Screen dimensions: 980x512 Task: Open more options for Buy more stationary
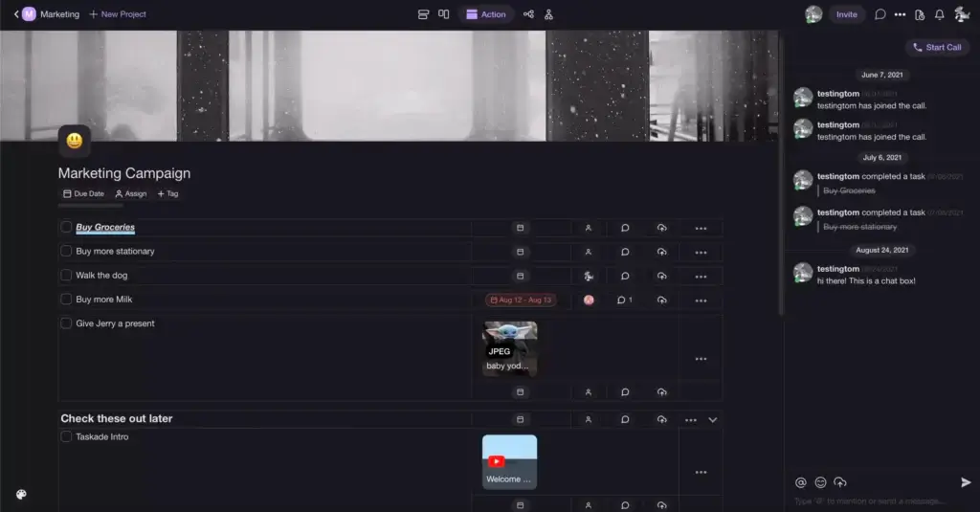pyautogui.click(x=701, y=252)
